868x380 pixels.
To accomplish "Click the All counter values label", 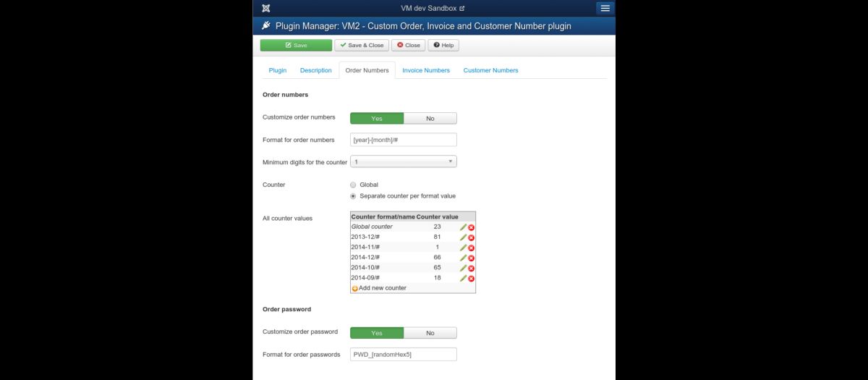I will point(287,218).
